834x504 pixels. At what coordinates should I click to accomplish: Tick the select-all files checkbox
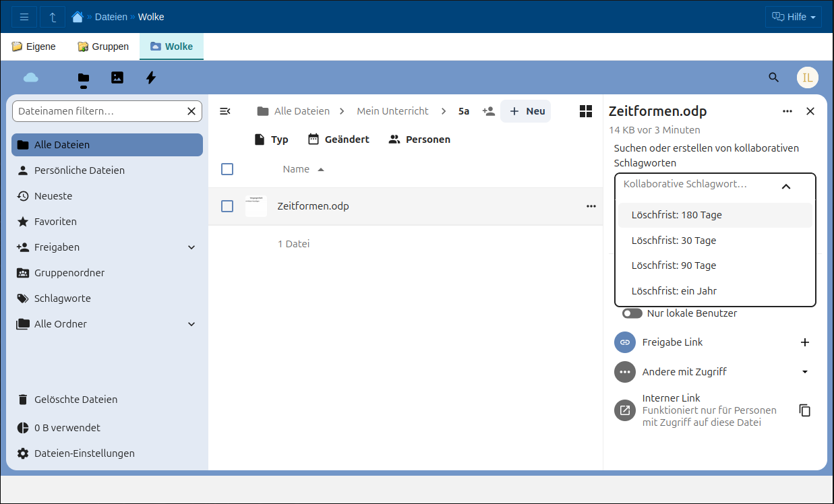coord(227,169)
